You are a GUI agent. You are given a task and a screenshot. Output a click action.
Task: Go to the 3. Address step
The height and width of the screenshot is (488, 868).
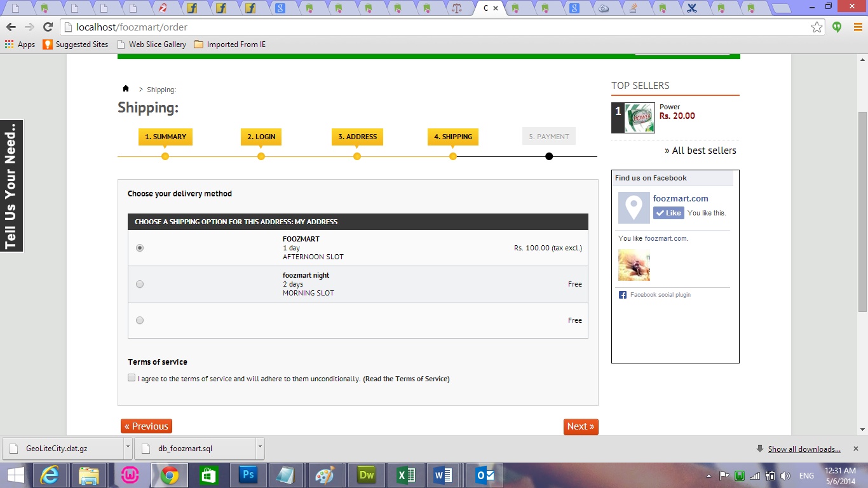(x=357, y=137)
